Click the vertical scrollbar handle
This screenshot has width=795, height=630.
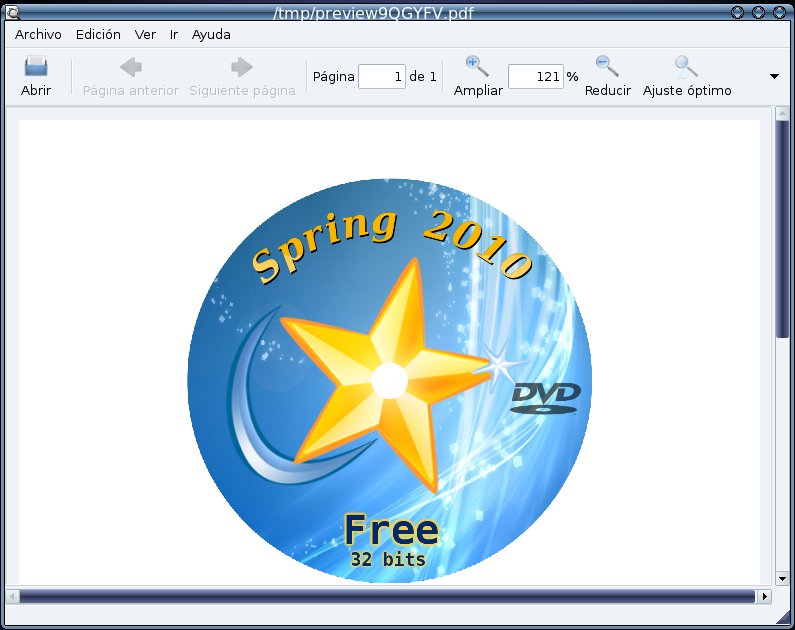pos(782,229)
